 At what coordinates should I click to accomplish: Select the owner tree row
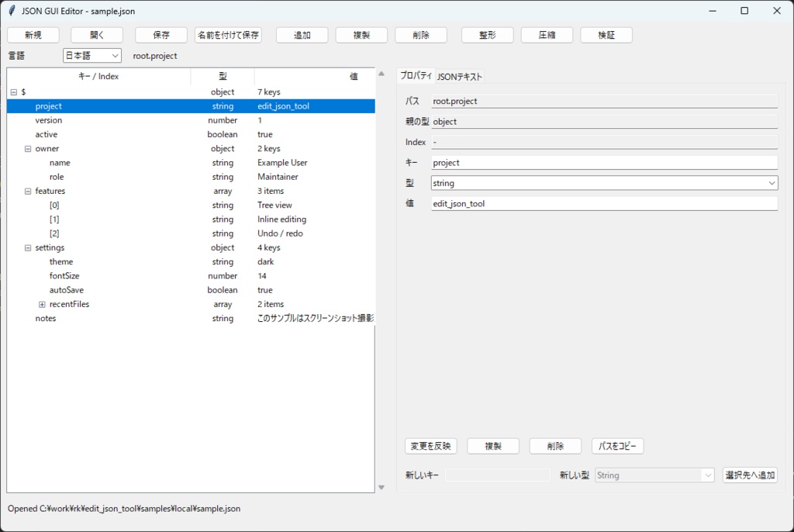(191, 148)
